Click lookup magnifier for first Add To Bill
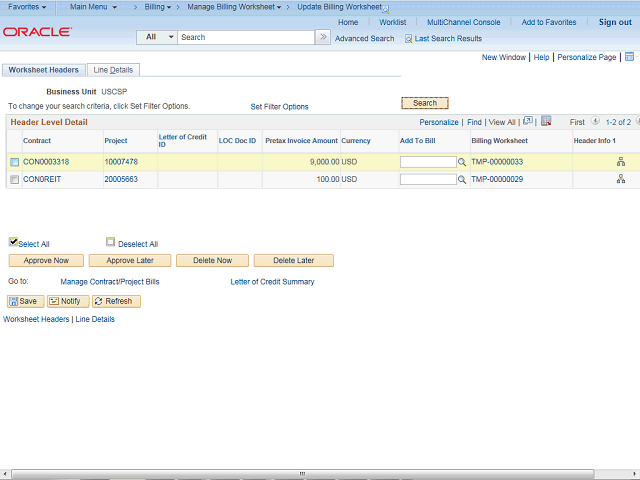This screenshot has width=640, height=480. pyautogui.click(x=462, y=162)
